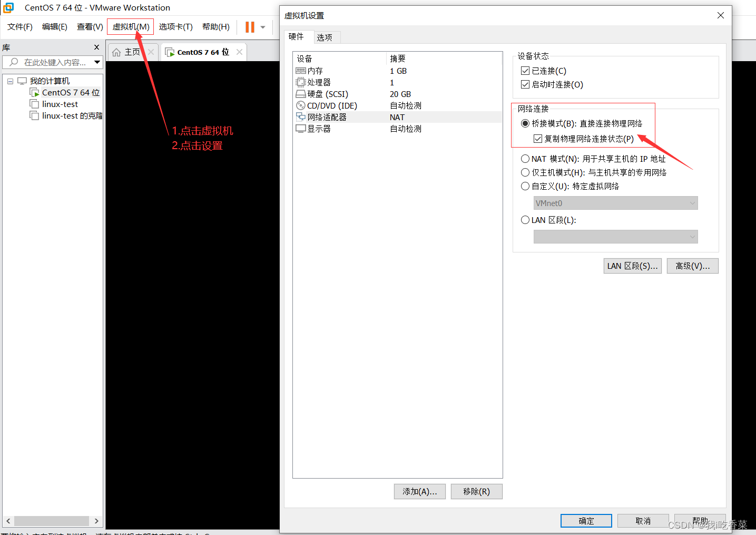Close the 虚拟机设置 dialog
This screenshot has width=756, height=535.
point(721,15)
